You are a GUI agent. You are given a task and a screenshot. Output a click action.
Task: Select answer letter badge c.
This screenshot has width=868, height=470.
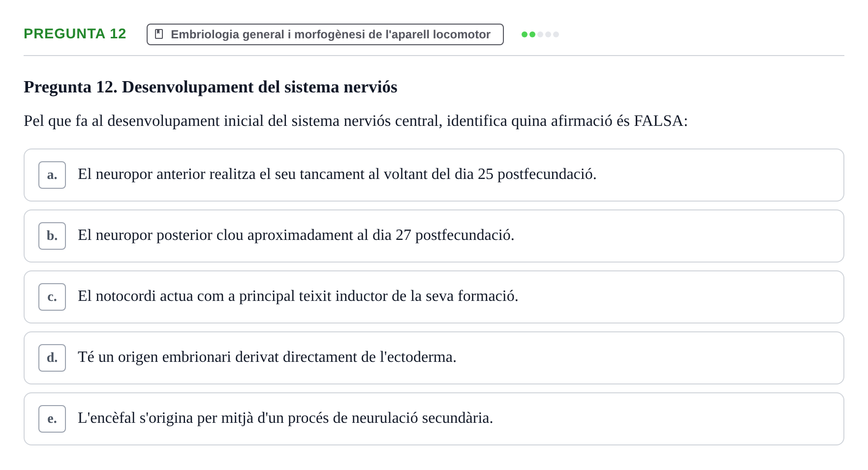pos(52,297)
